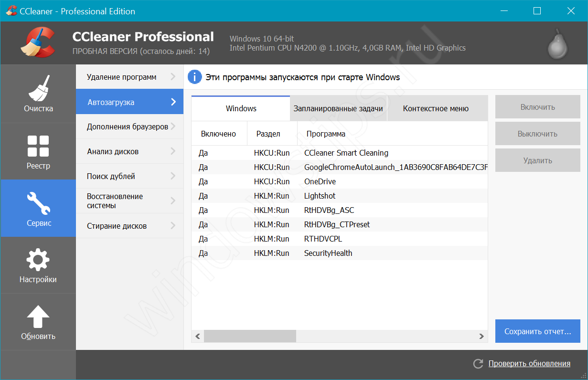Image resolution: width=588 pixels, height=380 pixels.
Task: Open Настройки gear icon
Action: coord(38,260)
